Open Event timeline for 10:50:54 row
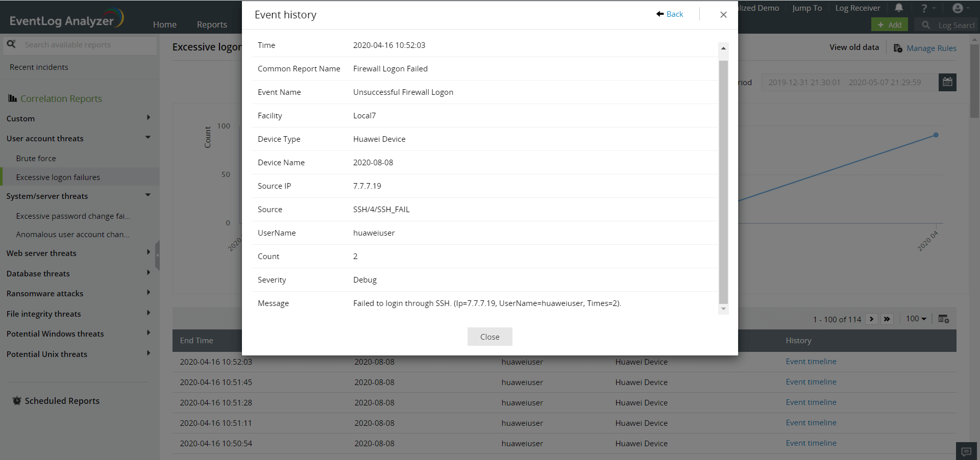 pos(811,443)
